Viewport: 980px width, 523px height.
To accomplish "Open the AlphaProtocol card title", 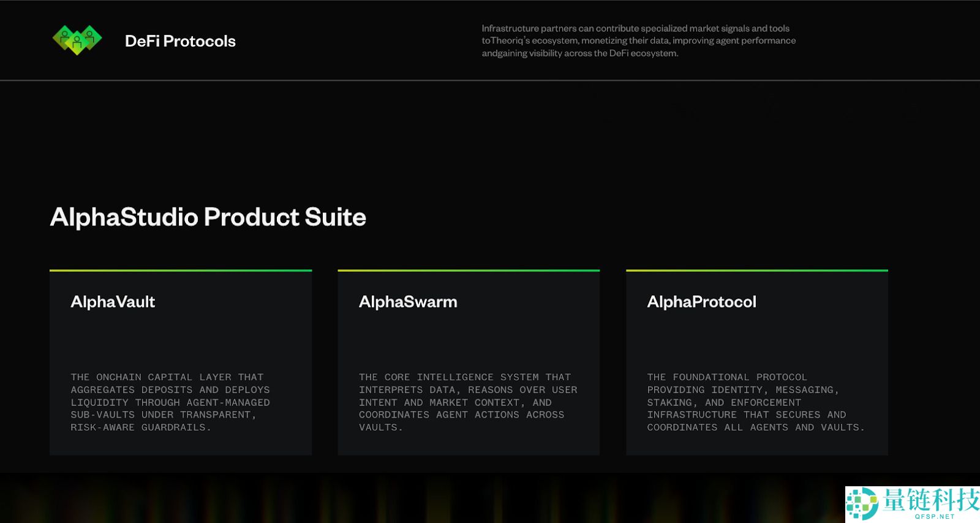I will (x=702, y=301).
